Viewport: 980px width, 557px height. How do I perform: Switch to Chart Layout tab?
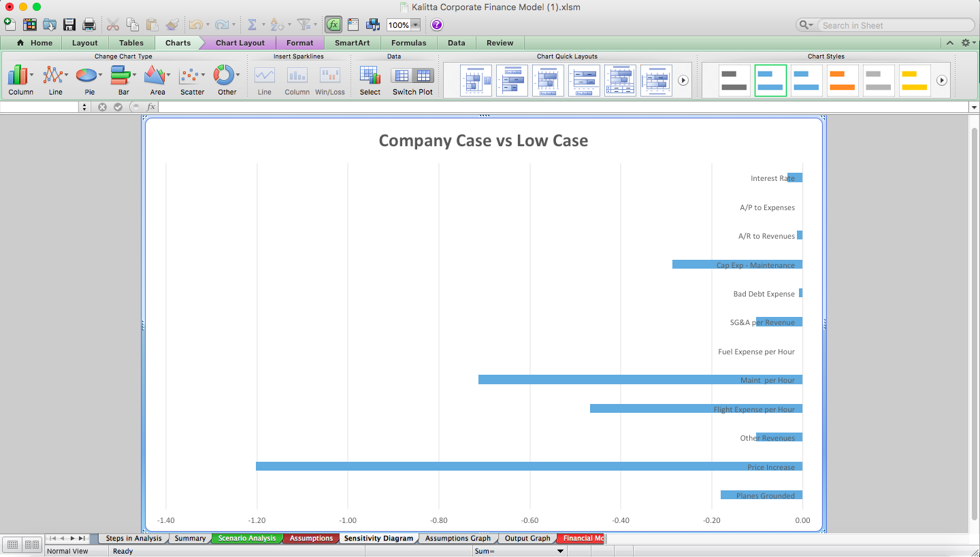(x=240, y=42)
